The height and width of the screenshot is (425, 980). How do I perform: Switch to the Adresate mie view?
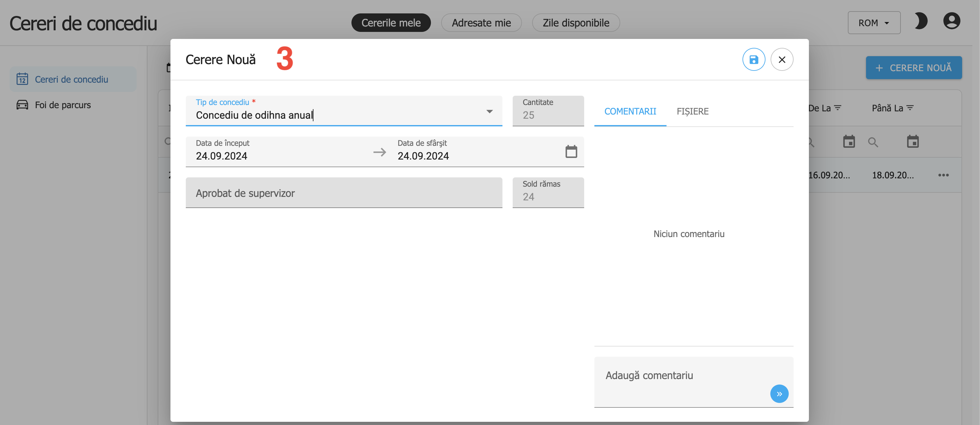[x=481, y=23]
